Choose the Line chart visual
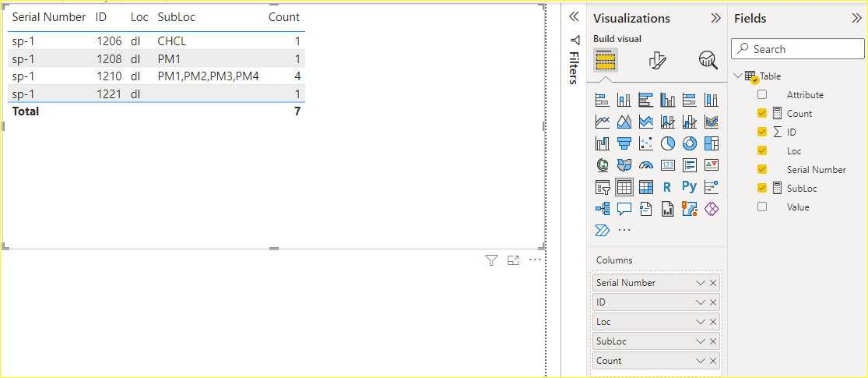Image resolution: width=868 pixels, height=378 pixels. coord(603,122)
